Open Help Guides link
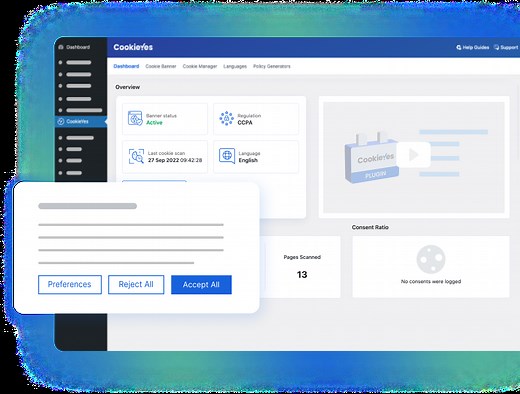The height and width of the screenshot is (394, 520). click(x=472, y=47)
